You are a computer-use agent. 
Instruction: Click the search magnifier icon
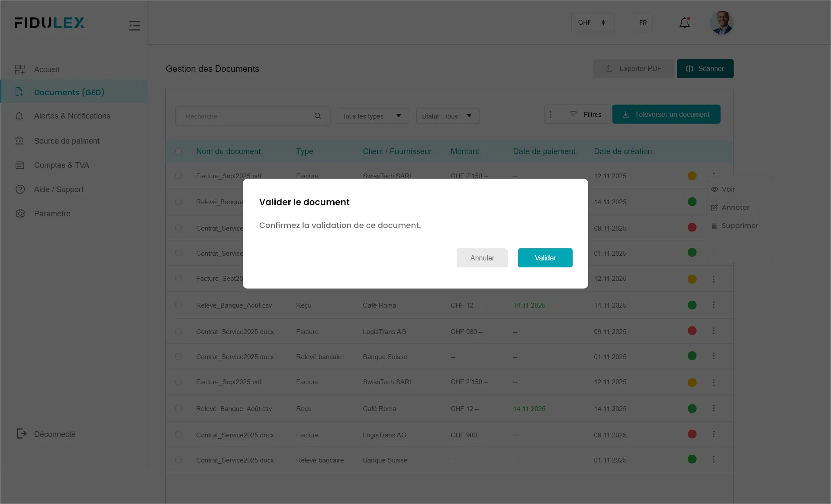(318, 116)
